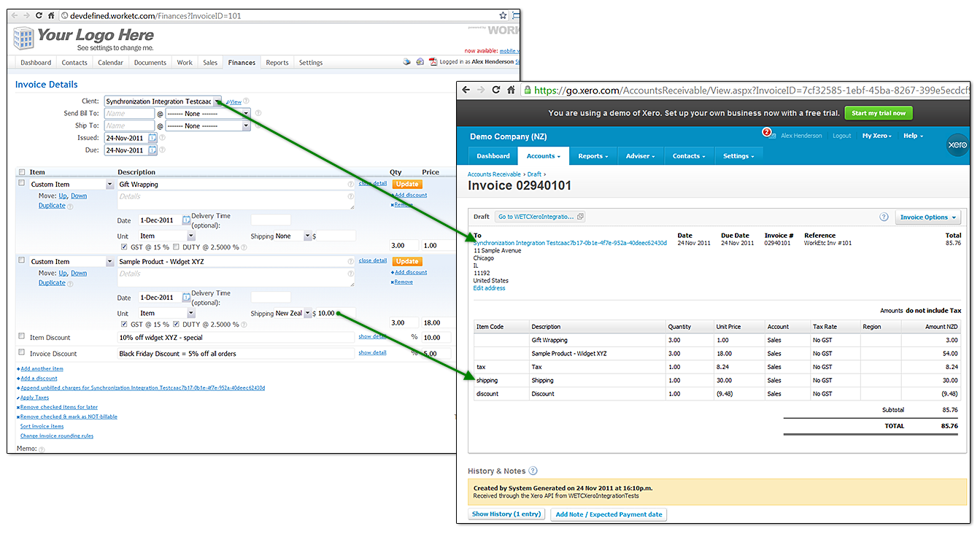
Task: Click the green Start my trial now button
Action: [879, 113]
